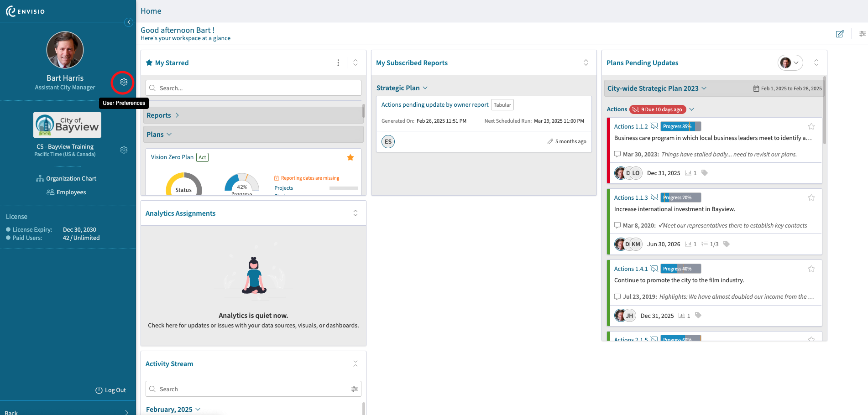Collapse the sidebar with the arrow icon
This screenshot has width=868, height=415.
129,22
